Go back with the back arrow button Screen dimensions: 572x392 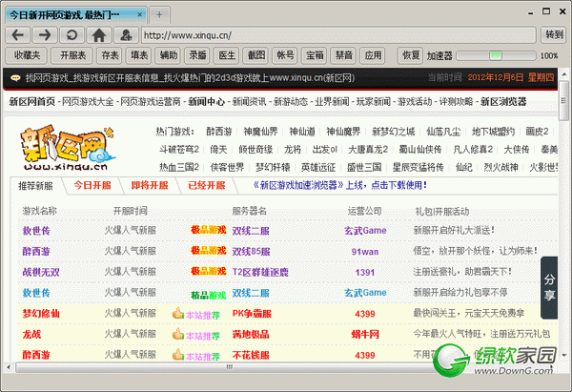(x=17, y=35)
